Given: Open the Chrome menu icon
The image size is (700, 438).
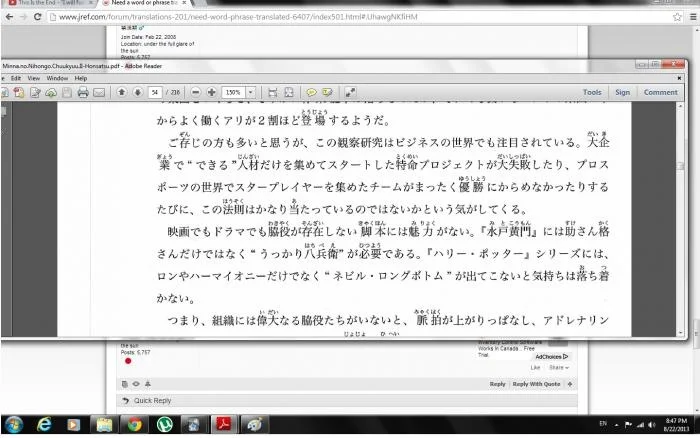Looking at the screenshot, I should click(x=693, y=17).
